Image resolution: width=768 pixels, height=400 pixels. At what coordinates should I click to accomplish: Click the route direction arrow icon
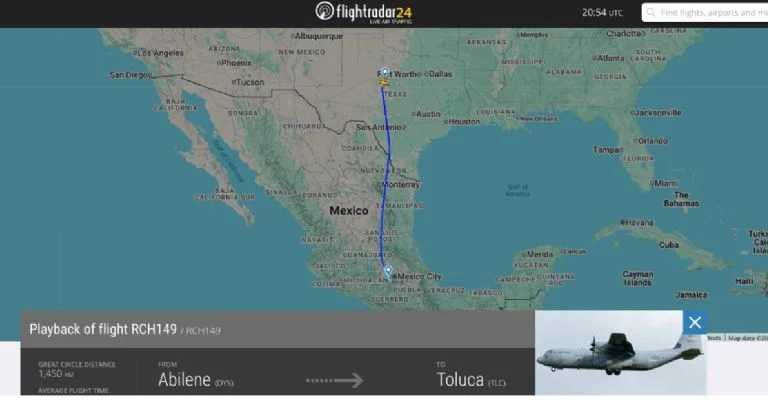click(335, 380)
